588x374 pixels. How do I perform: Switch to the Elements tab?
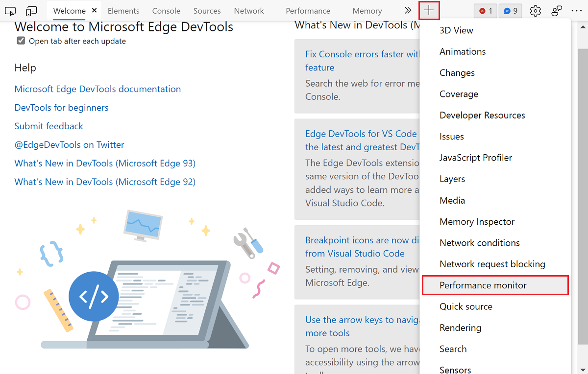(x=123, y=11)
